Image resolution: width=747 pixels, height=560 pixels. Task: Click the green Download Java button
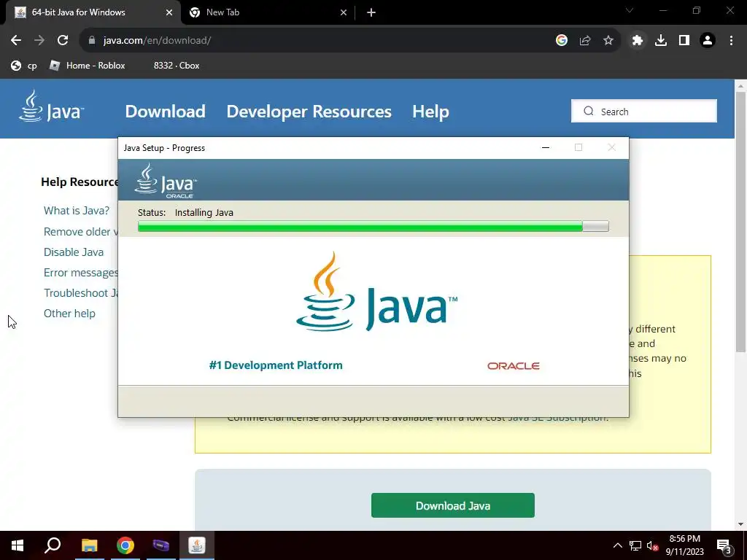point(452,505)
